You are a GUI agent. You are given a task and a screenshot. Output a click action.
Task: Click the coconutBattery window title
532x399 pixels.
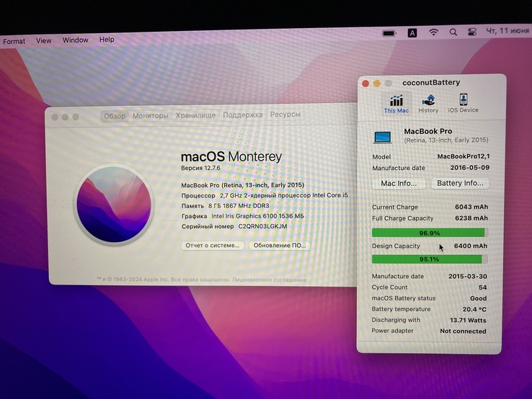(431, 82)
